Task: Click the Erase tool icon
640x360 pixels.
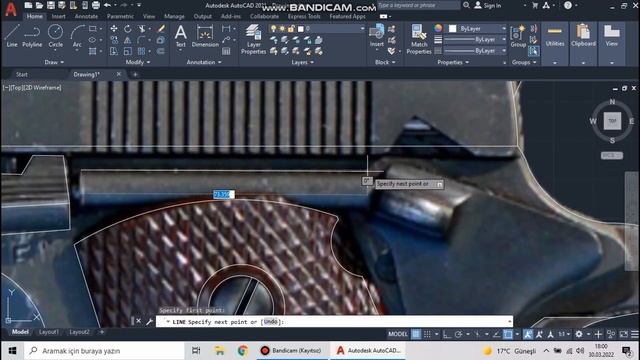Action: [161, 29]
